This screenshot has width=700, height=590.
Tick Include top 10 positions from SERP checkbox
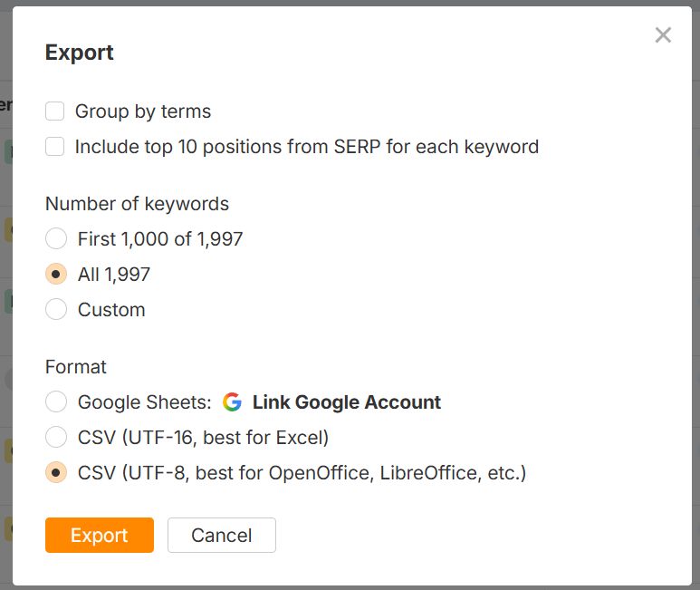point(55,147)
